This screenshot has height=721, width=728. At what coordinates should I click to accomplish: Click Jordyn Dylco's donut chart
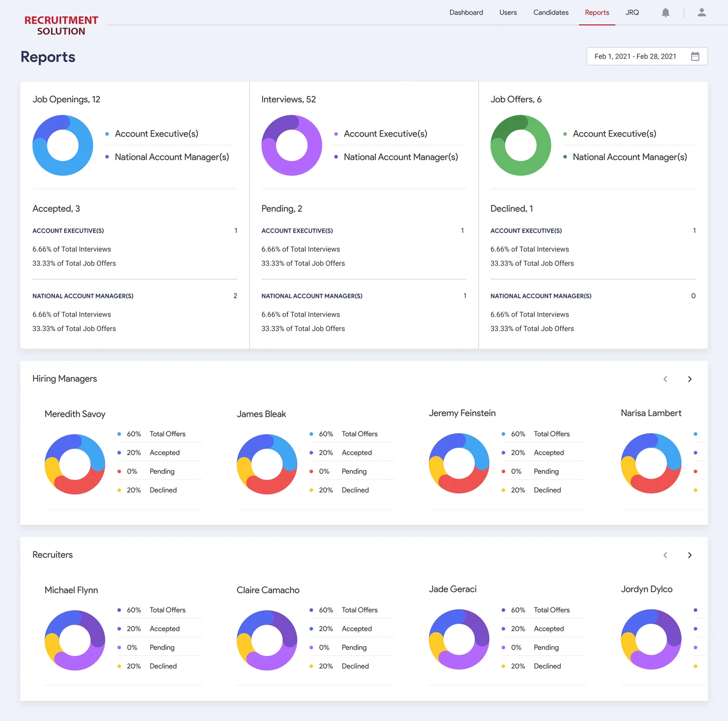[x=651, y=639]
